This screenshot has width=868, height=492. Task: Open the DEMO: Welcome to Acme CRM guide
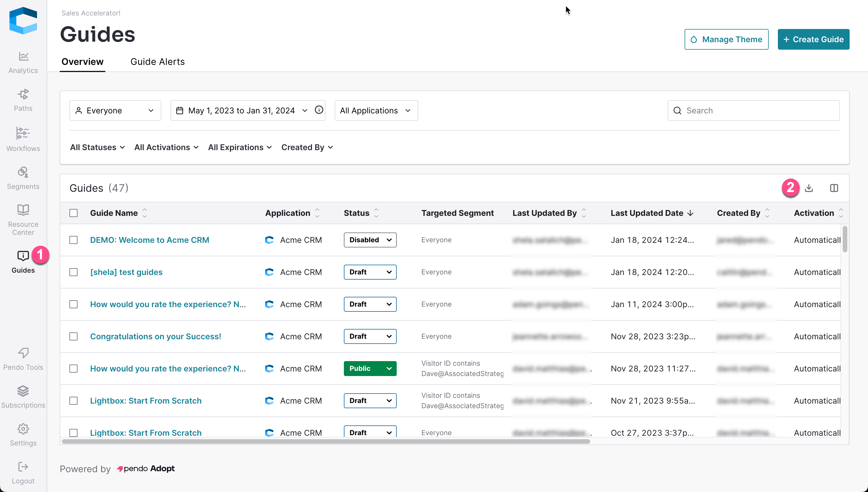click(150, 240)
